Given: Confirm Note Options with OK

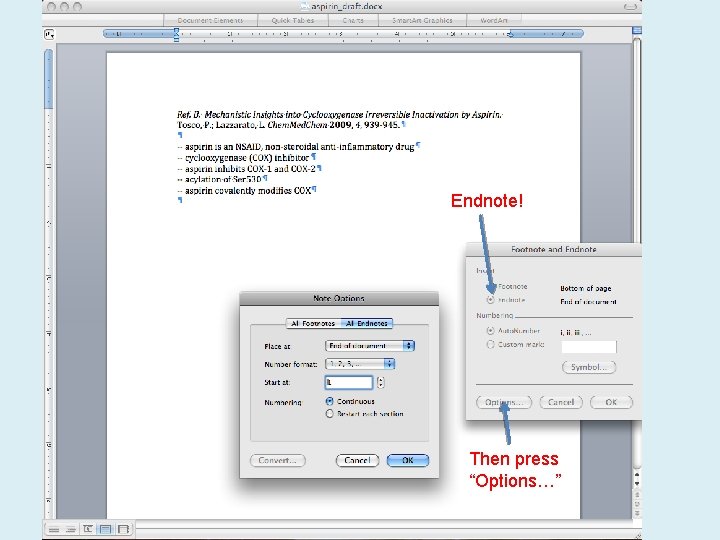Looking at the screenshot, I should (x=408, y=460).
